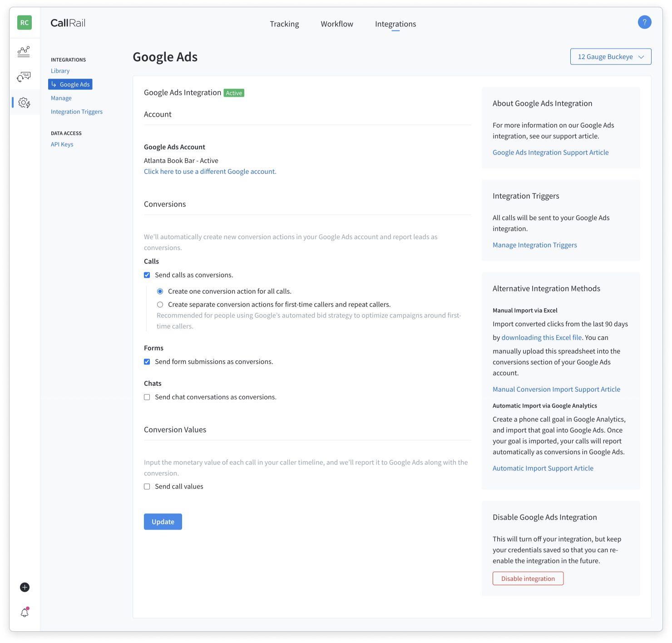Open the lead center conversations sidebar icon

[x=24, y=77]
